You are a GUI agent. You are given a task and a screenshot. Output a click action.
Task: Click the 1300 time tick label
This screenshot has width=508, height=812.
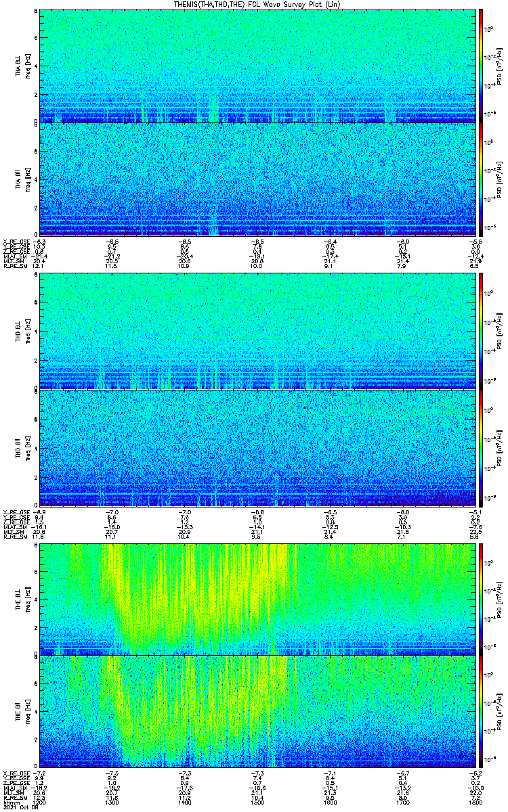[x=112, y=802]
